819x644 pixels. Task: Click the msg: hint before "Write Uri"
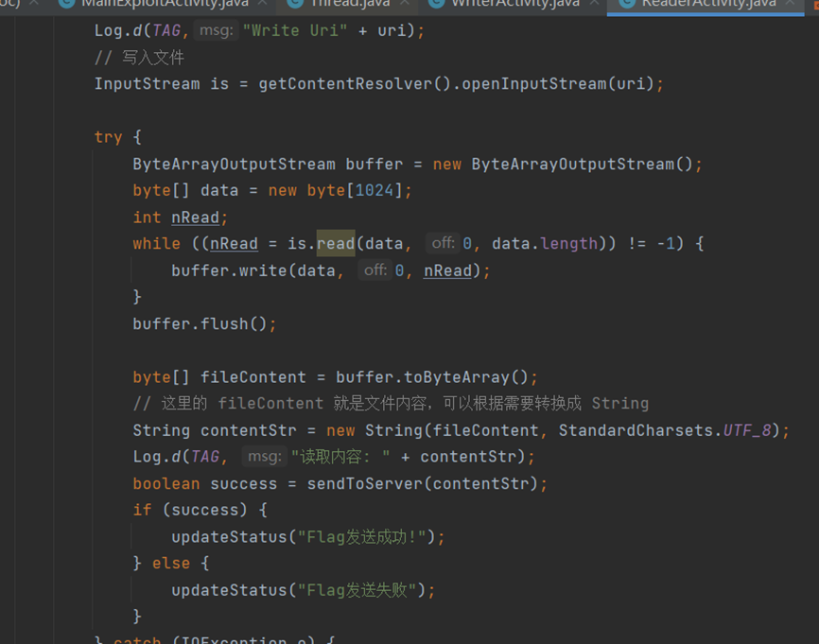pyautogui.click(x=218, y=31)
